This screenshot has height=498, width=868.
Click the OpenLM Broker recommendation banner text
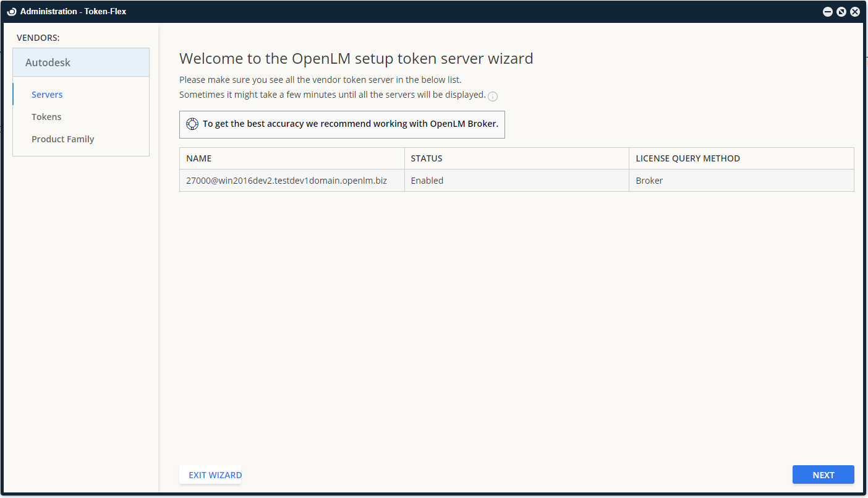pos(350,124)
